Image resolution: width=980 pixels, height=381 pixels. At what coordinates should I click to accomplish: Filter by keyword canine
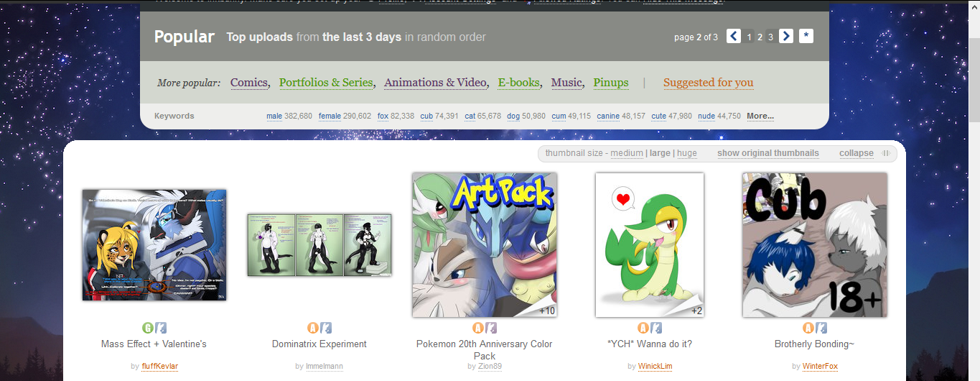608,116
